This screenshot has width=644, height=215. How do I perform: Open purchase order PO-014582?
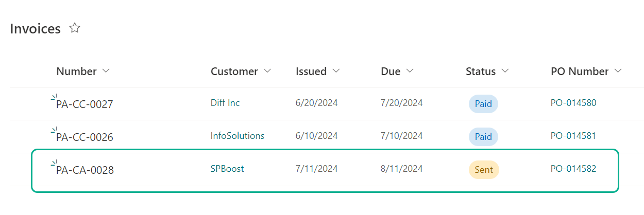(x=573, y=169)
